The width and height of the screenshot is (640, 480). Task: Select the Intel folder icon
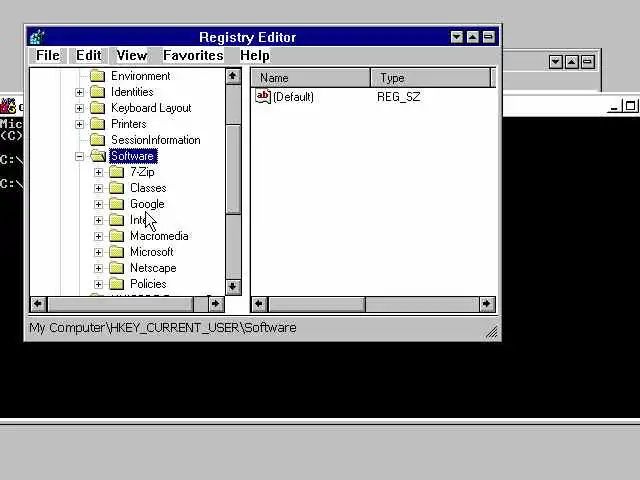click(116, 220)
